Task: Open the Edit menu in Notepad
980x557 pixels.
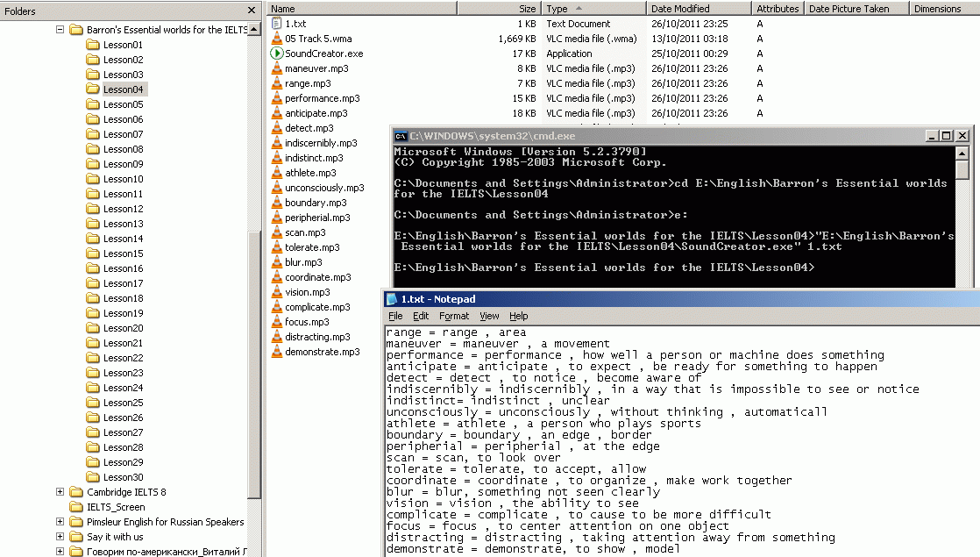Action: click(421, 317)
